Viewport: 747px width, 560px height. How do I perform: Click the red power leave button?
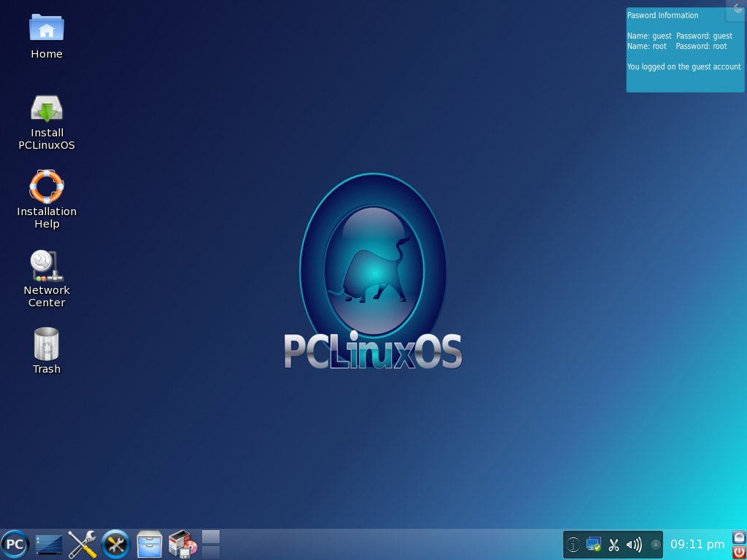739,553
